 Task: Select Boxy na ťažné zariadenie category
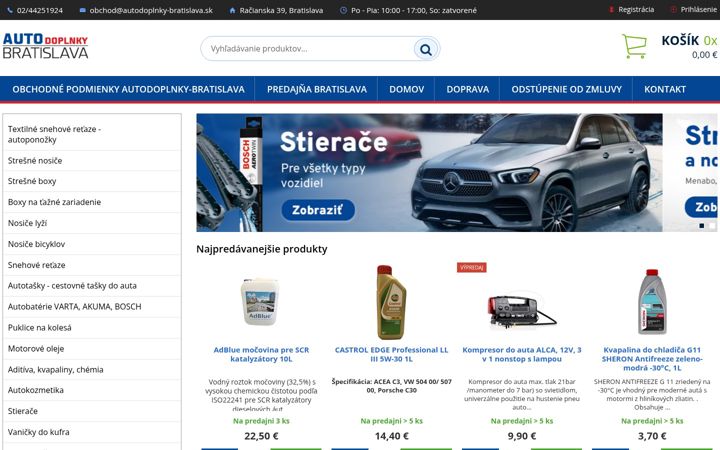point(92,202)
